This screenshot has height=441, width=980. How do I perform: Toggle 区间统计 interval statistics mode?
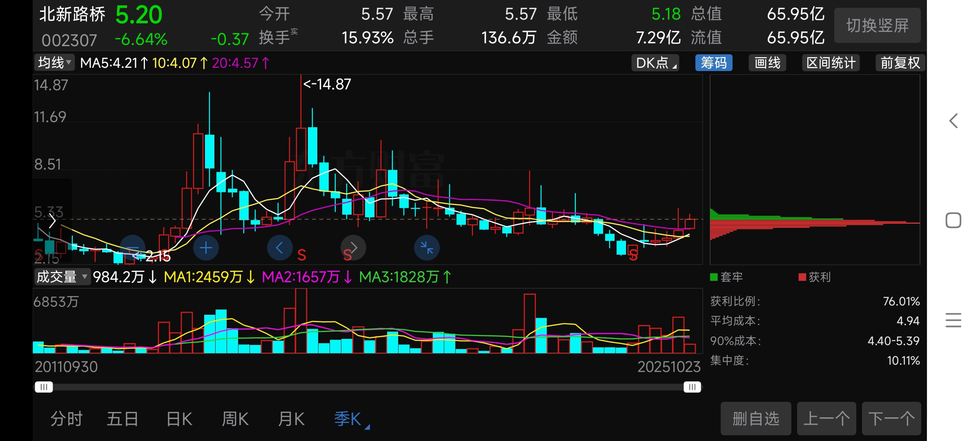[x=831, y=63]
